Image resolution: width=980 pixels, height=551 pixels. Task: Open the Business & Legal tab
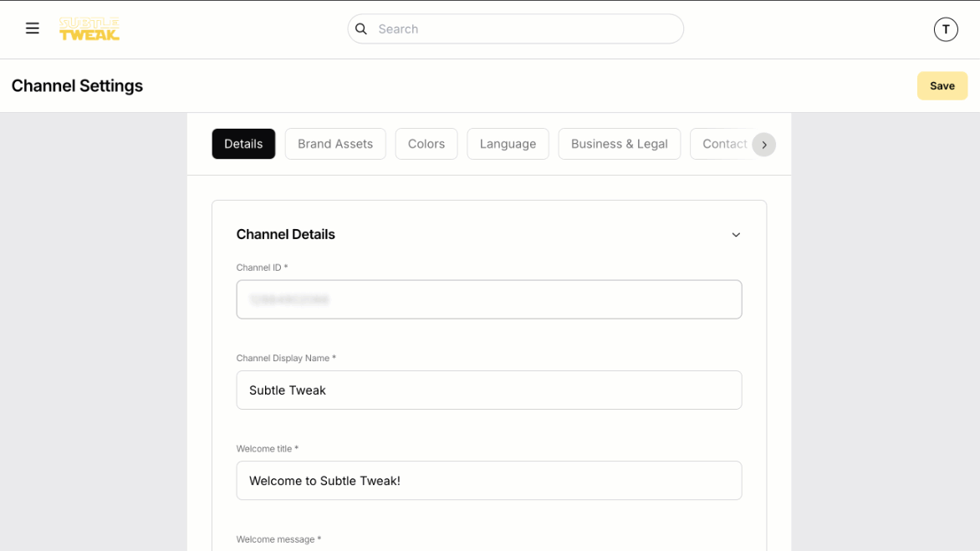(619, 144)
